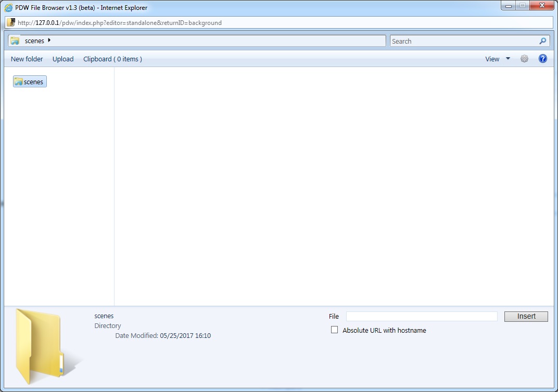Minimize the Internet Explorer window
558x392 pixels.
(x=508, y=5)
